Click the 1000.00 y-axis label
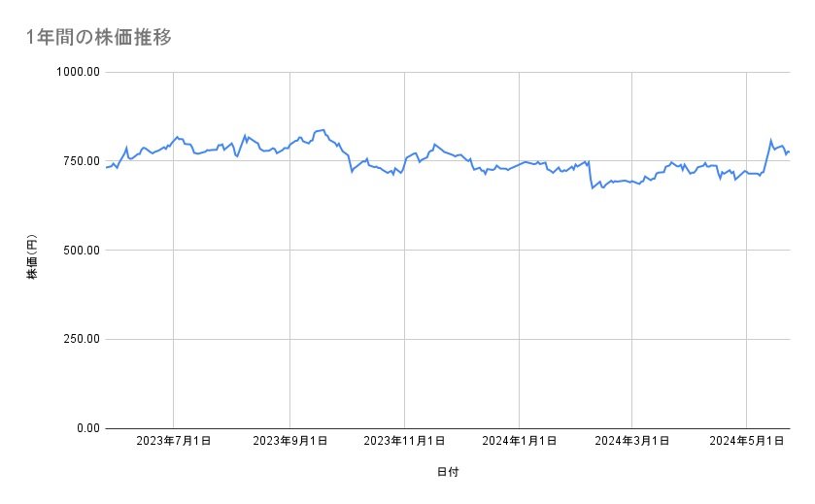 tap(78, 72)
